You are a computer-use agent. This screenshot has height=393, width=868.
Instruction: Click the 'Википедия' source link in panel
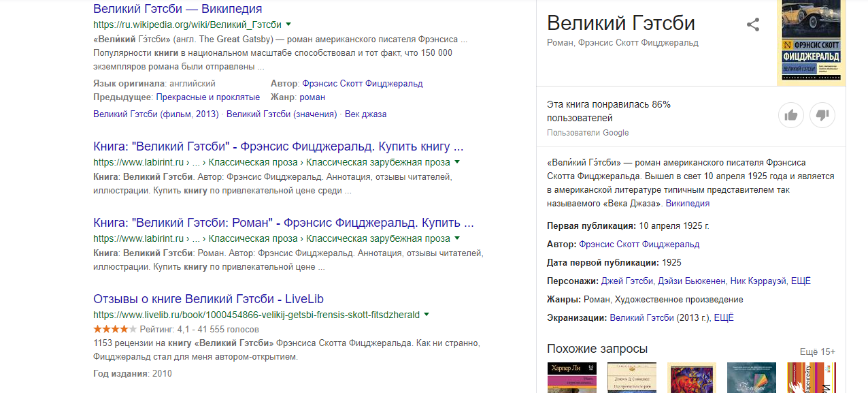[687, 203]
